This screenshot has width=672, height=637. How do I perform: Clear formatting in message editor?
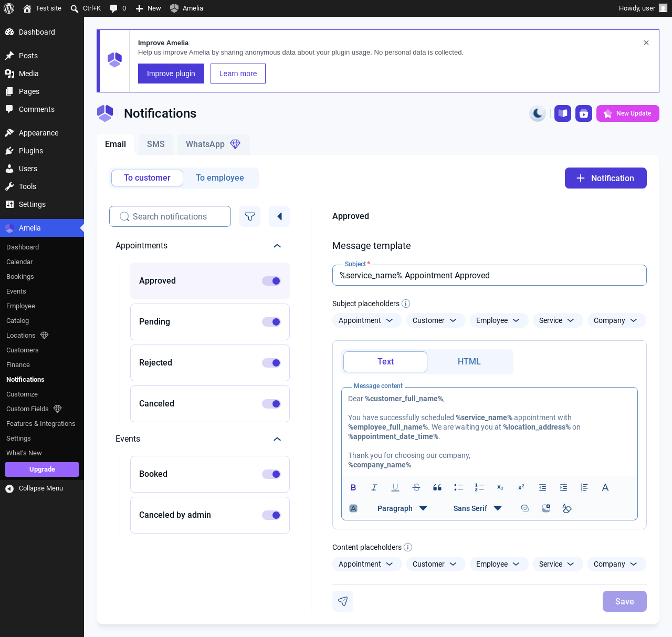pos(567,508)
